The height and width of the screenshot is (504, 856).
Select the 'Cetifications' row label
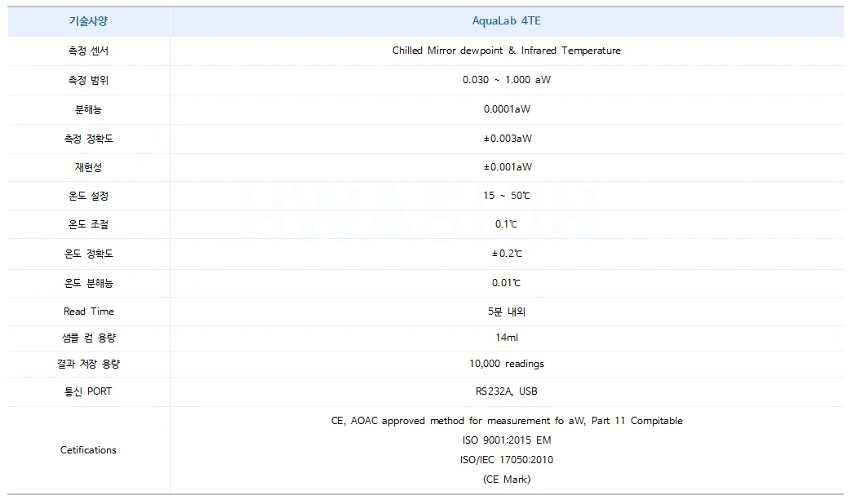[x=88, y=450]
